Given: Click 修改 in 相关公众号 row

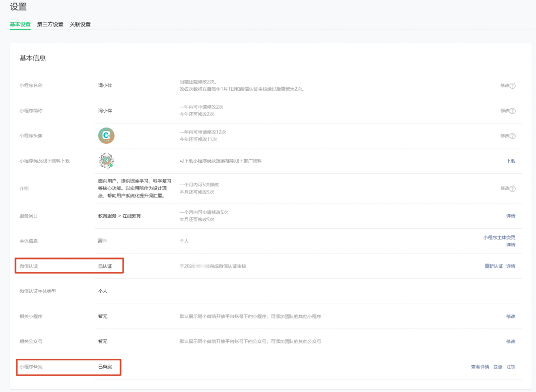Looking at the screenshot, I should click(511, 341).
